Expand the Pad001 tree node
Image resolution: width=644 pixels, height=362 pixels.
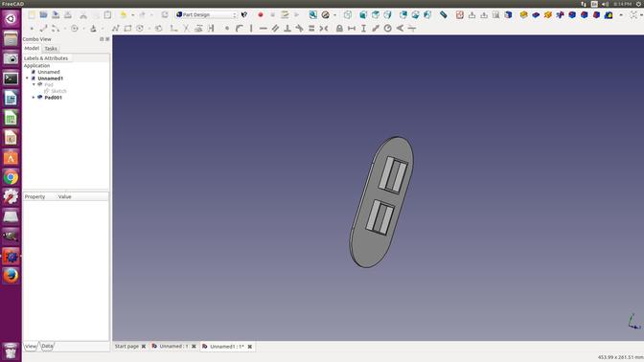[x=34, y=98]
